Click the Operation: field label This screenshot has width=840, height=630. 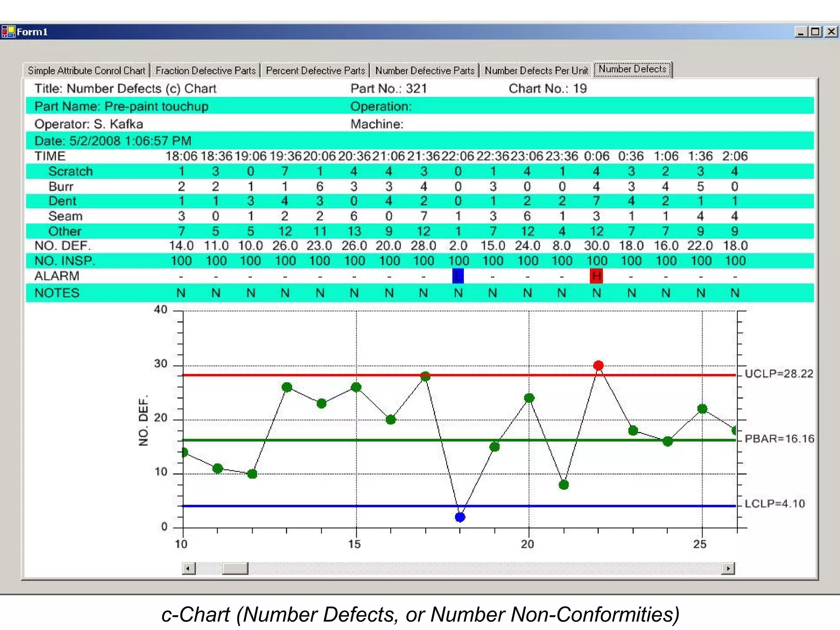(381, 107)
